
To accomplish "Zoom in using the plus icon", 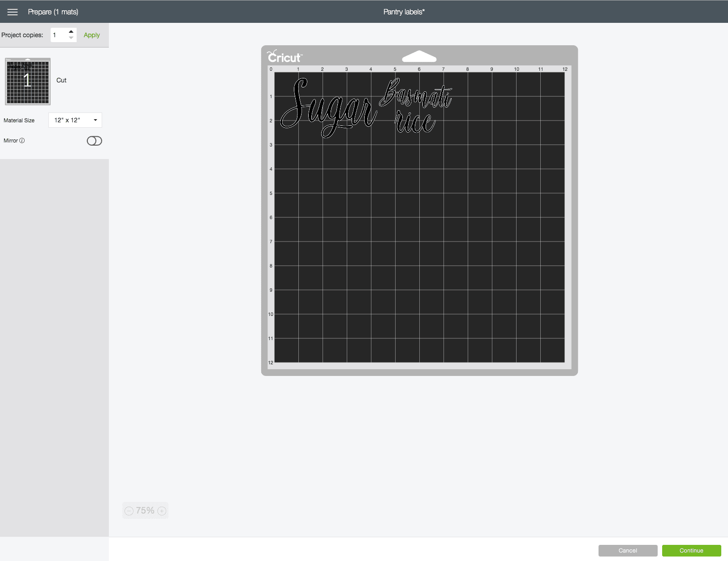I will point(162,511).
